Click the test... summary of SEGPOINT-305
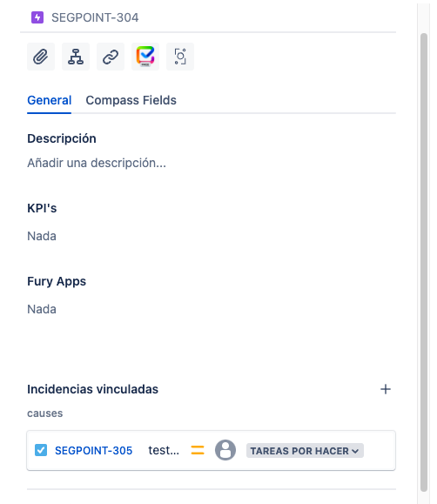The height and width of the screenshot is (504, 437). (x=164, y=450)
